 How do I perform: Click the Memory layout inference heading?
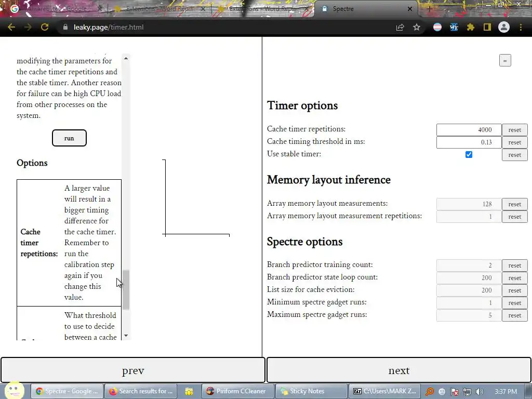click(329, 180)
